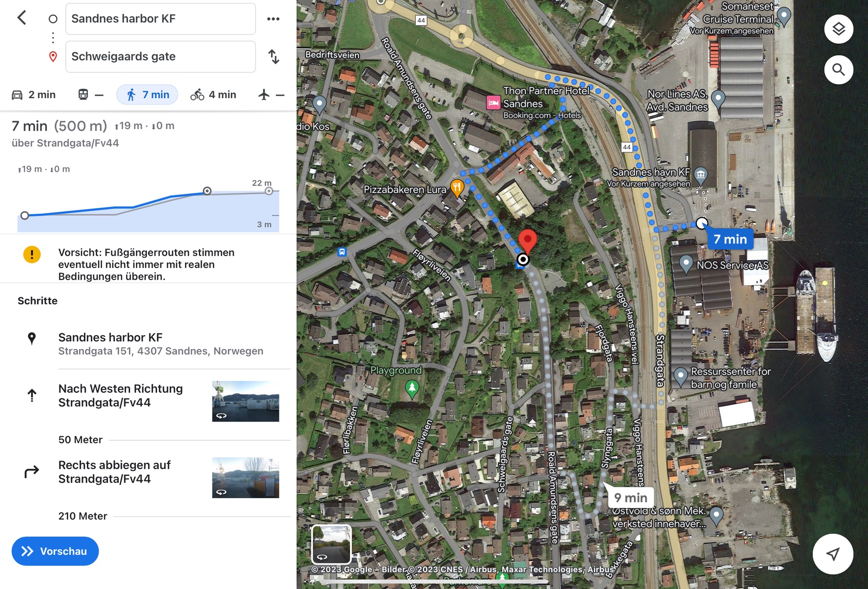Center the map with the location arrow button

tap(833, 554)
